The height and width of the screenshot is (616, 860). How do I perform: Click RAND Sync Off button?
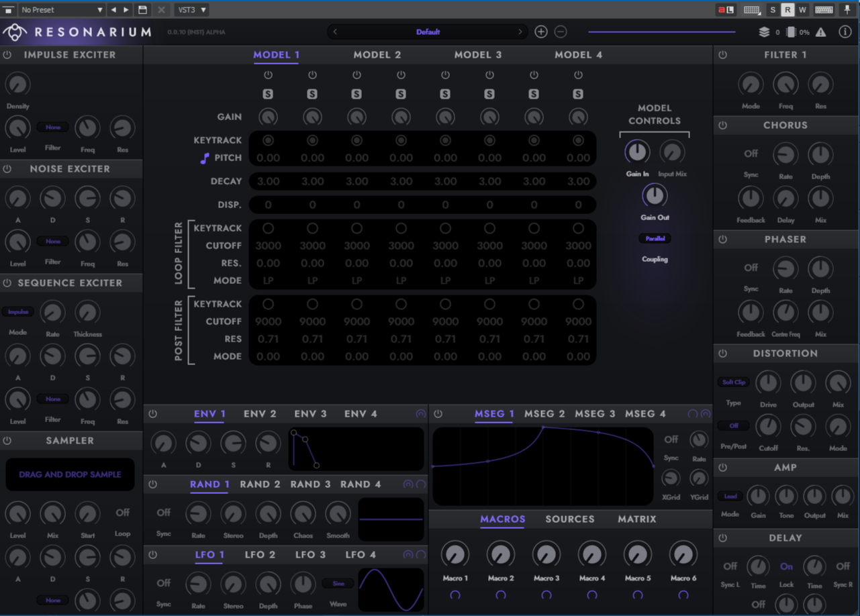[x=164, y=513]
